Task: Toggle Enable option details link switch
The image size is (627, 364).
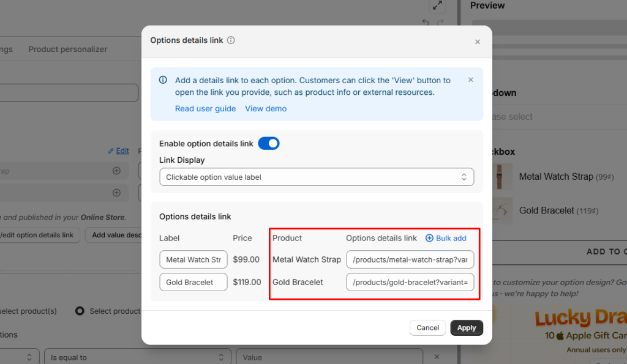Action: point(268,144)
